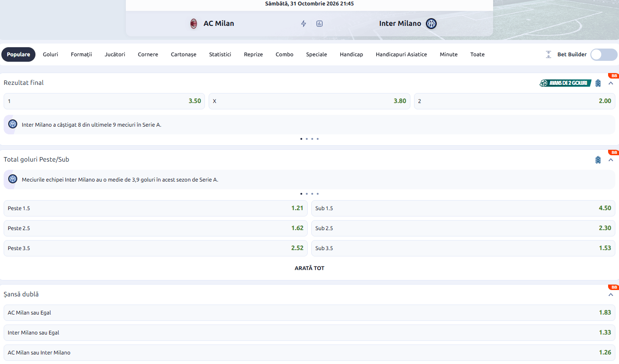The image size is (619, 364).
Task: Click BB badge on Șansă dublă
Action: (x=614, y=287)
